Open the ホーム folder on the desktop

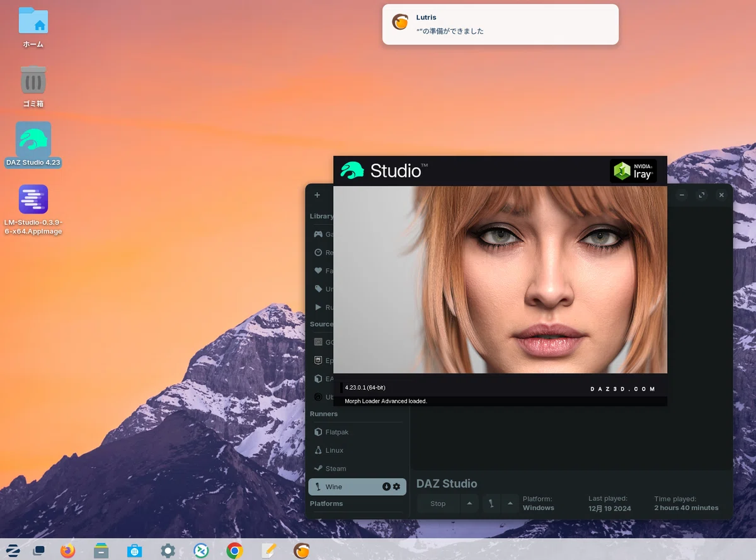[x=33, y=28]
